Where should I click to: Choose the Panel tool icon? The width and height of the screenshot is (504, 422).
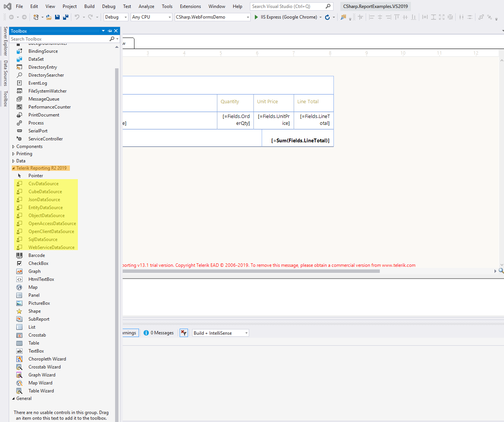tap(19, 295)
